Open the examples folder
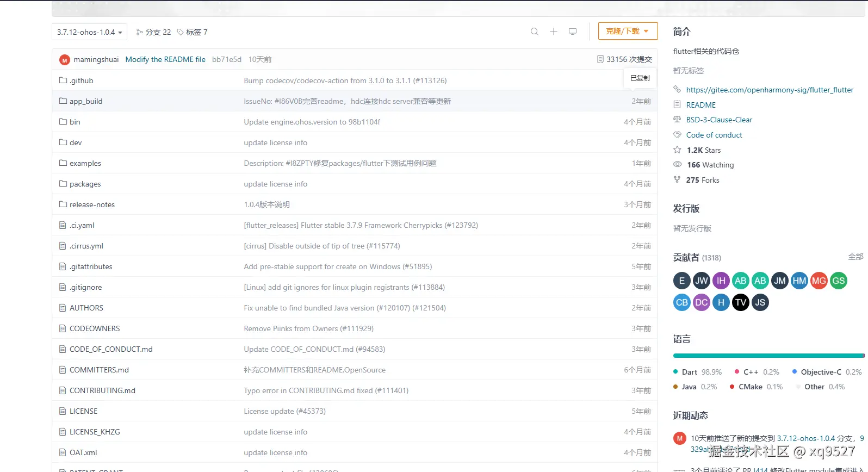 click(85, 163)
